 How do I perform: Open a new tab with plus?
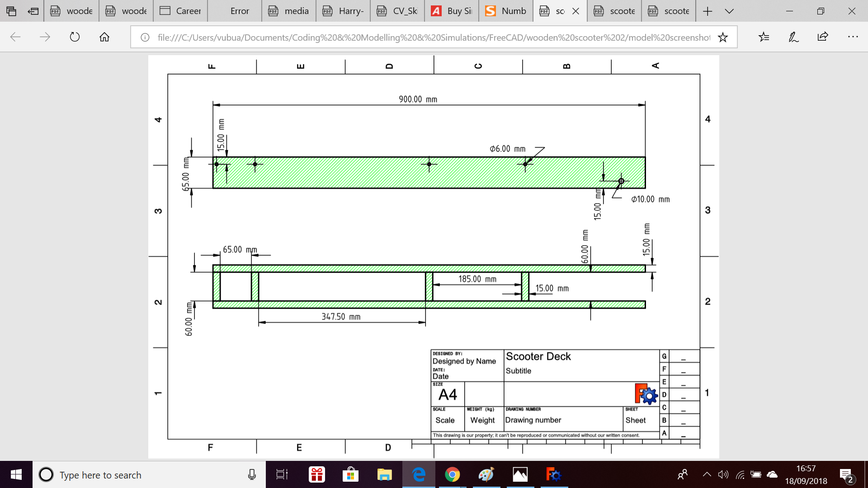pos(708,11)
